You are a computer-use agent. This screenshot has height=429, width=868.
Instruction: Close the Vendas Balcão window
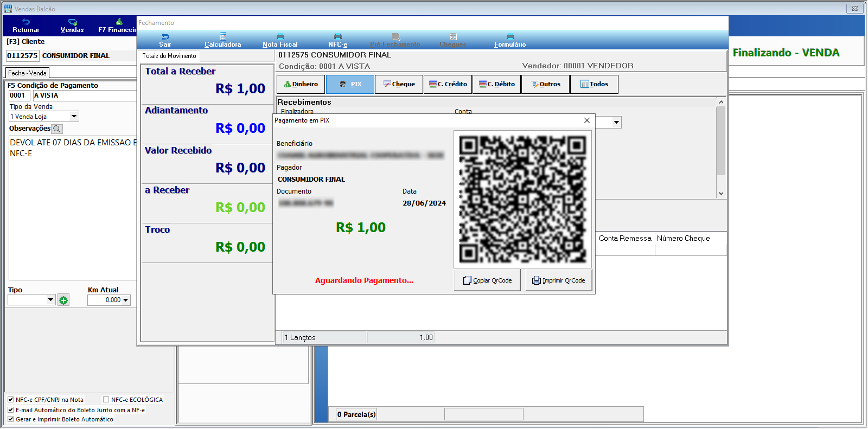tap(854, 8)
